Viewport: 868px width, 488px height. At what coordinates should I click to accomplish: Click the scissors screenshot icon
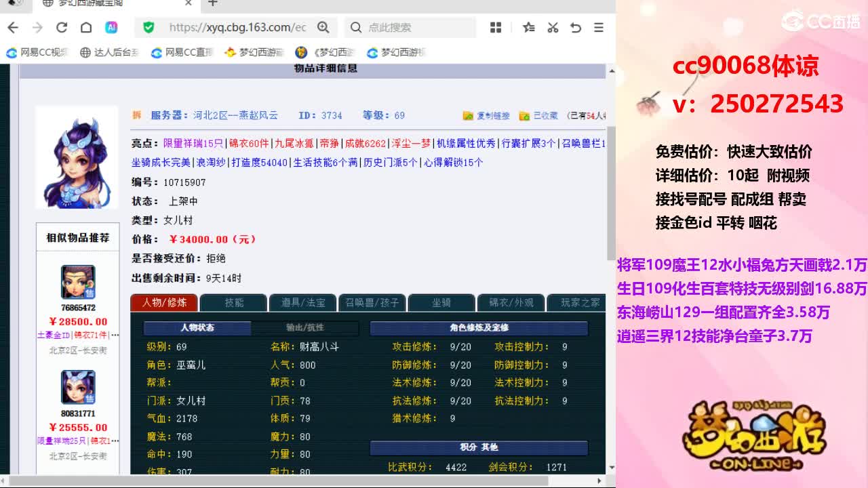pyautogui.click(x=553, y=27)
